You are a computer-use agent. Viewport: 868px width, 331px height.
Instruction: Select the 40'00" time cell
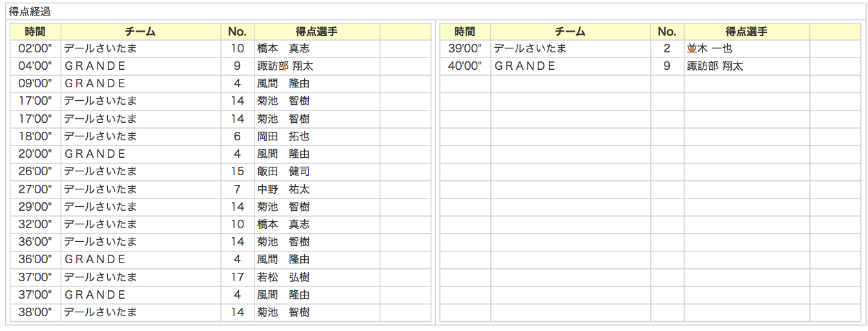click(x=465, y=66)
